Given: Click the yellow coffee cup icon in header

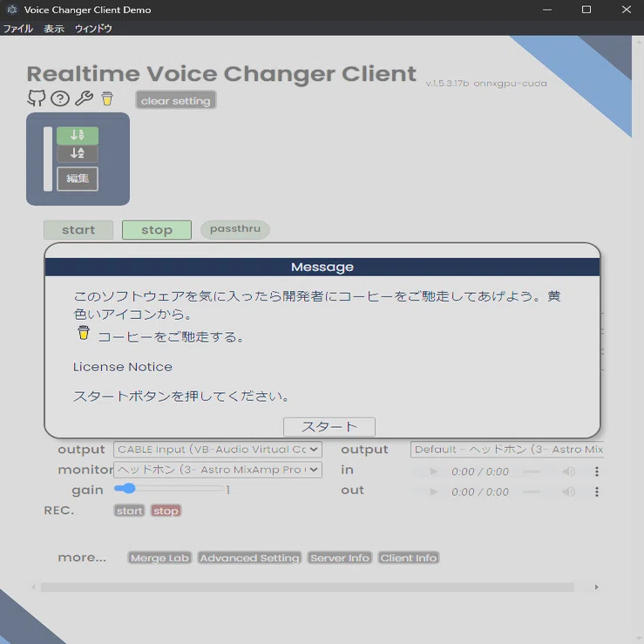Looking at the screenshot, I should [x=107, y=98].
